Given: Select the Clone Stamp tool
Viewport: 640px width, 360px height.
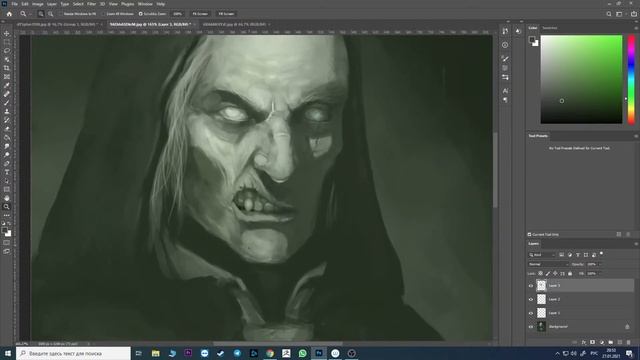Looking at the screenshot, I should click(7, 111).
